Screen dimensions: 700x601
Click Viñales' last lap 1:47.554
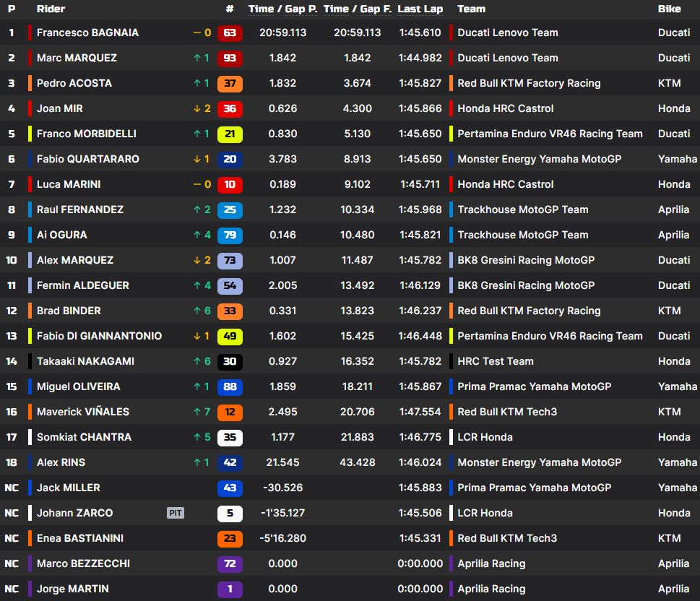[x=420, y=412]
